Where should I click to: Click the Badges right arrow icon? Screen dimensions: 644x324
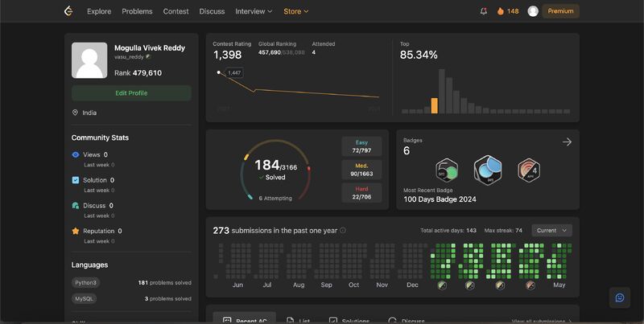568,142
